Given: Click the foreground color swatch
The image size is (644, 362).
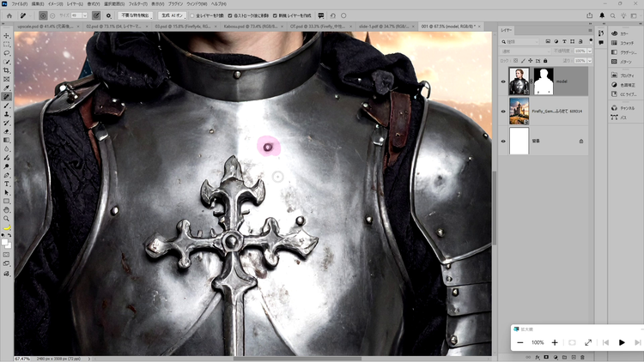Looking at the screenshot, I should pos(5,240).
